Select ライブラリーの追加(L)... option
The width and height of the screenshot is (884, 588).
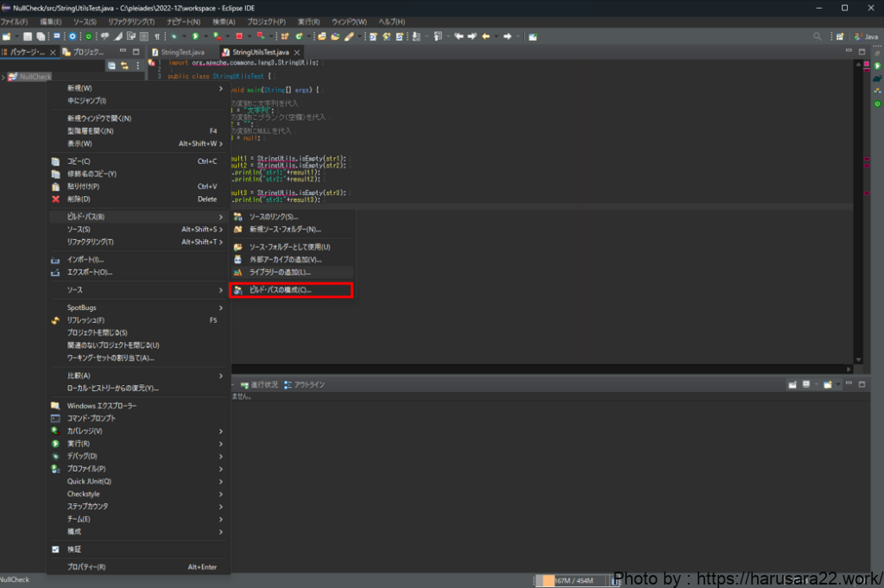click(x=279, y=272)
